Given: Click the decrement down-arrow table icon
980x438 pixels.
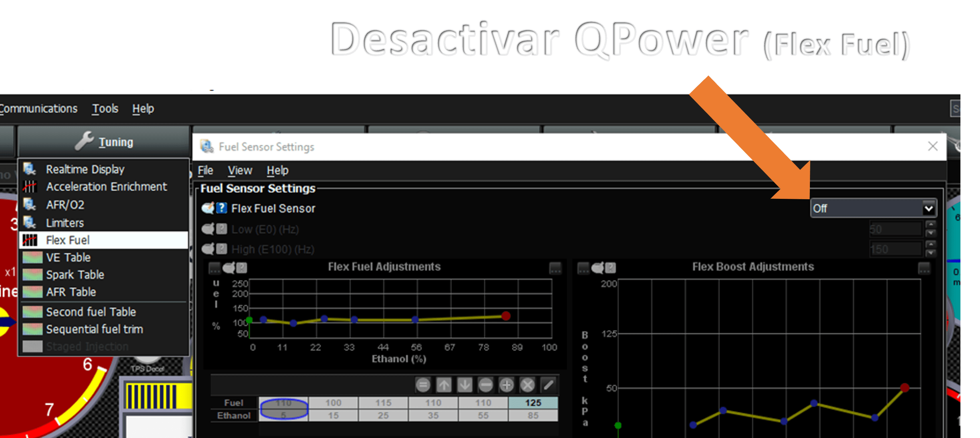Looking at the screenshot, I should pos(464,385).
